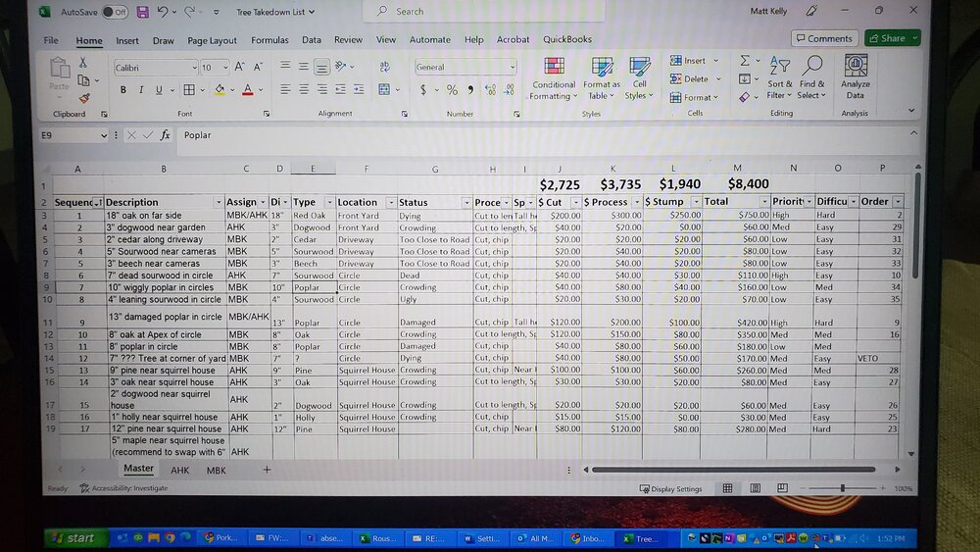Open the Formulas ribbon tab
The height and width of the screenshot is (552, 980).
(x=269, y=40)
